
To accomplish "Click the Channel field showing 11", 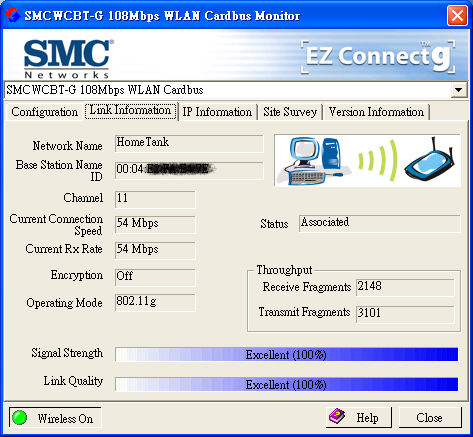I will point(155,199).
